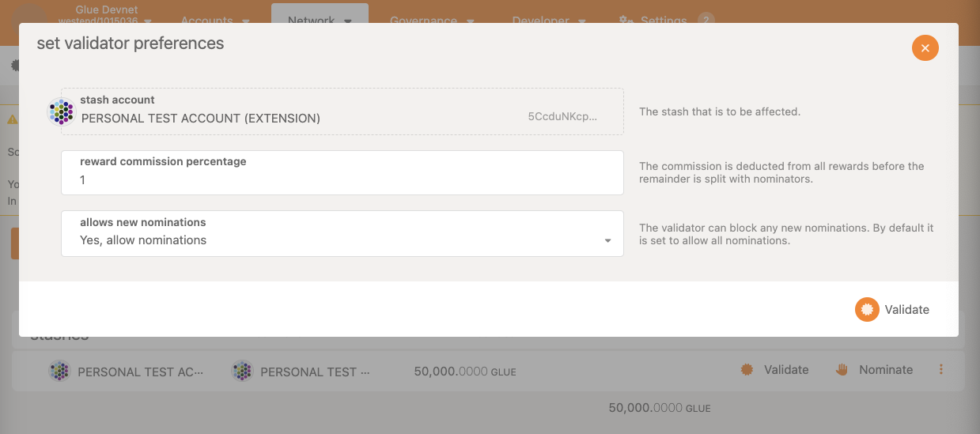Click the commission deduction help text
Viewport: 980px width, 434px height.
781,172
